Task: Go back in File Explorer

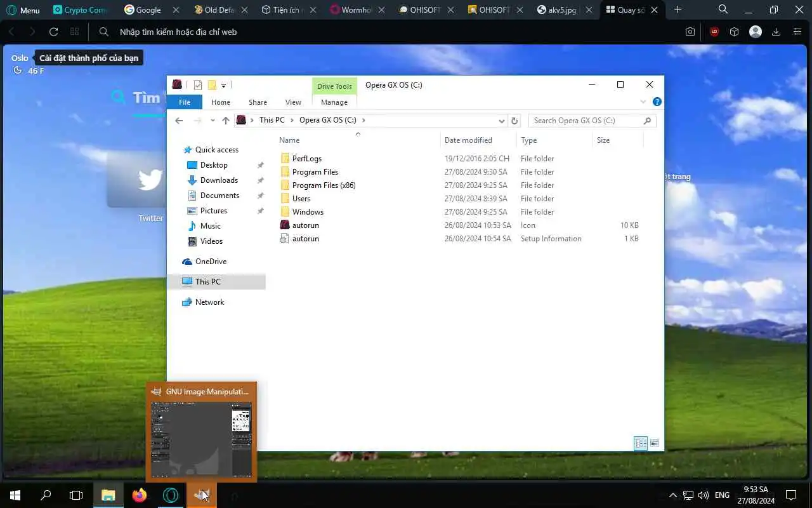Action: [x=179, y=121]
